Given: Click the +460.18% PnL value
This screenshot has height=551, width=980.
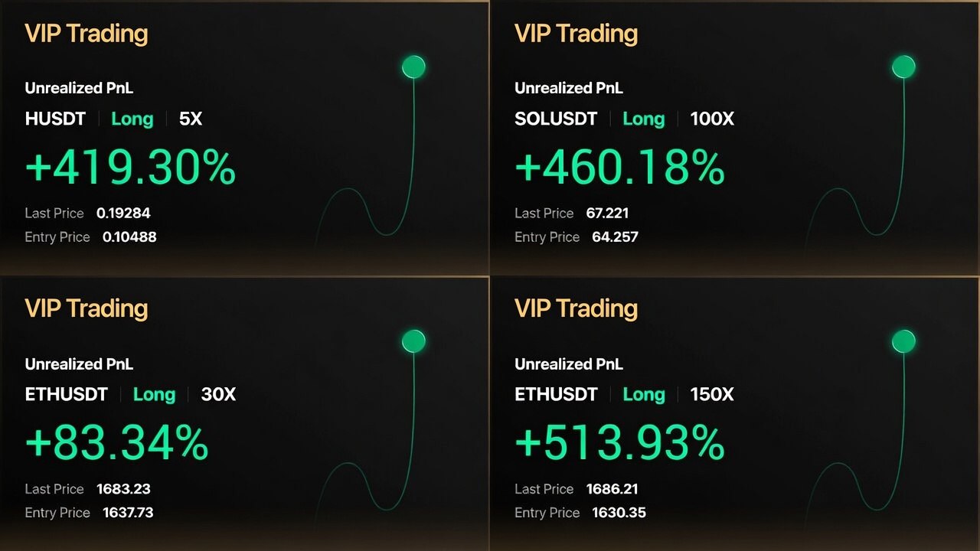Looking at the screenshot, I should [619, 168].
